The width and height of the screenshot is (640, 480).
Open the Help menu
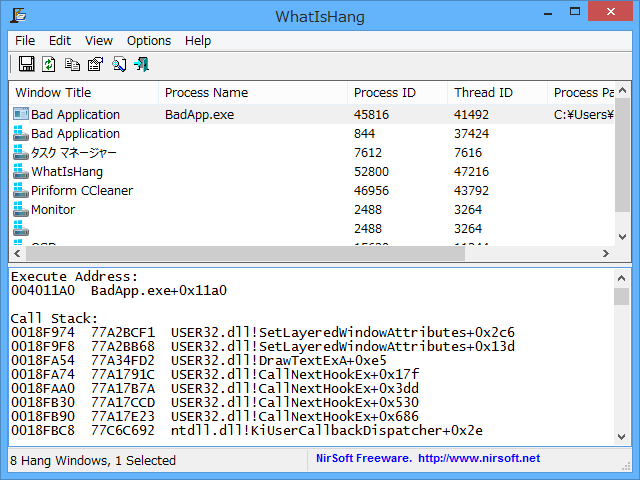click(198, 41)
